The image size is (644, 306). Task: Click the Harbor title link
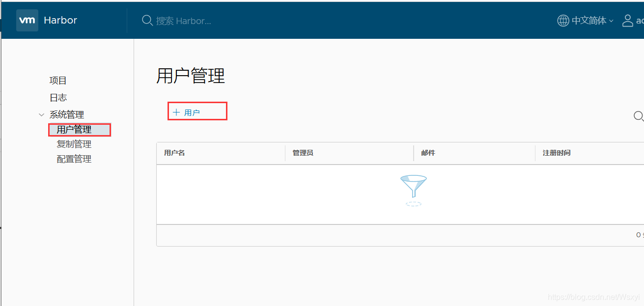(60, 20)
